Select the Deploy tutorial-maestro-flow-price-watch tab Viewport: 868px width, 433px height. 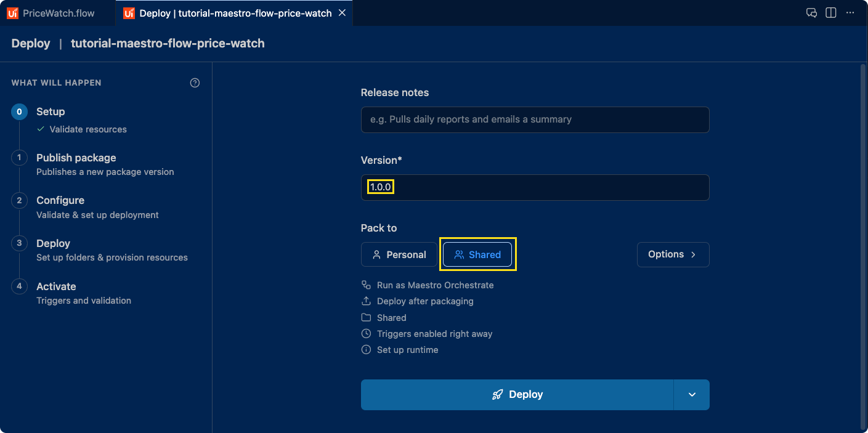coord(235,13)
